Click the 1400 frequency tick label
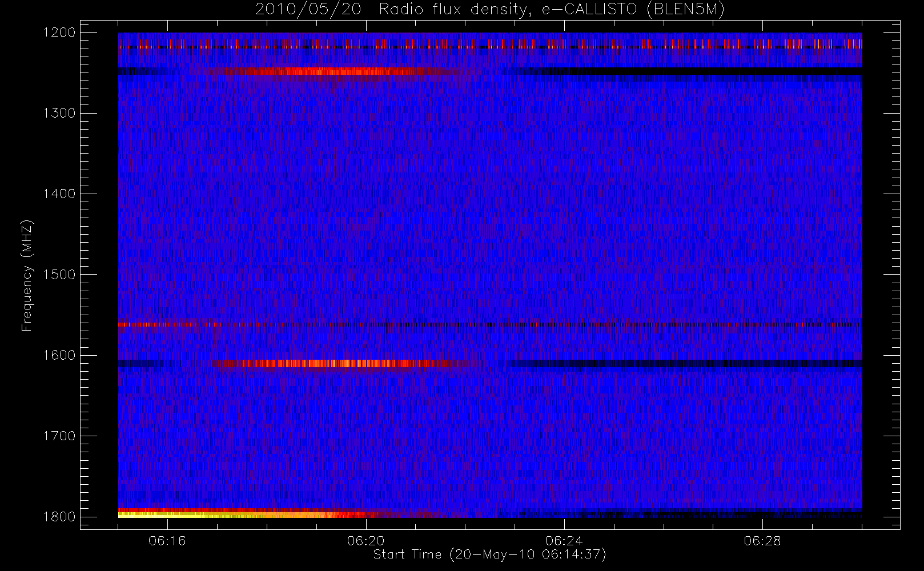Screen dimensions: 924x571 tap(59, 194)
